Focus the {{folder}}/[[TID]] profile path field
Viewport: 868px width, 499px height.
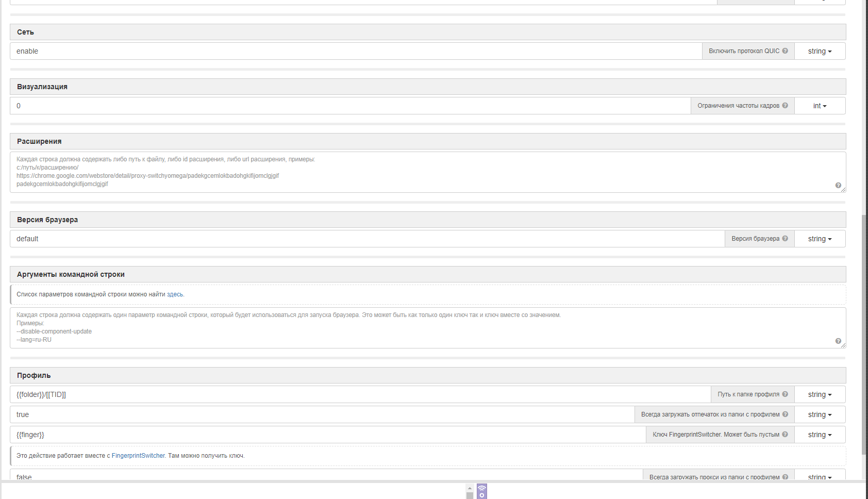(360, 394)
